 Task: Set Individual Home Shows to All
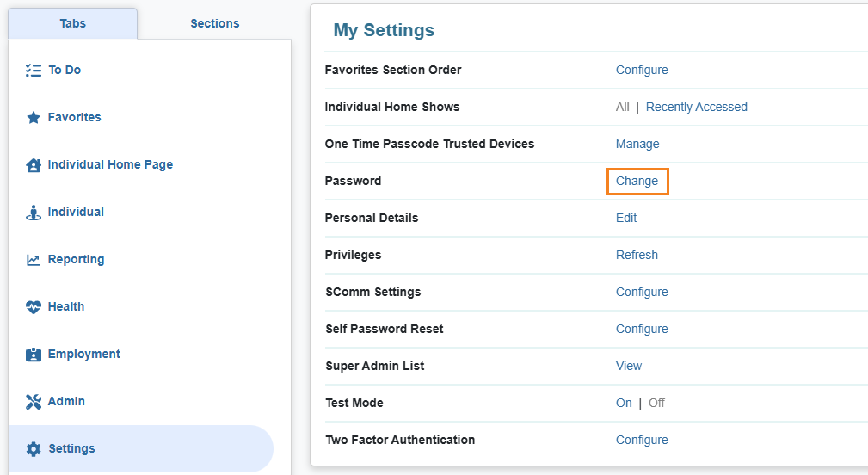[623, 107]
